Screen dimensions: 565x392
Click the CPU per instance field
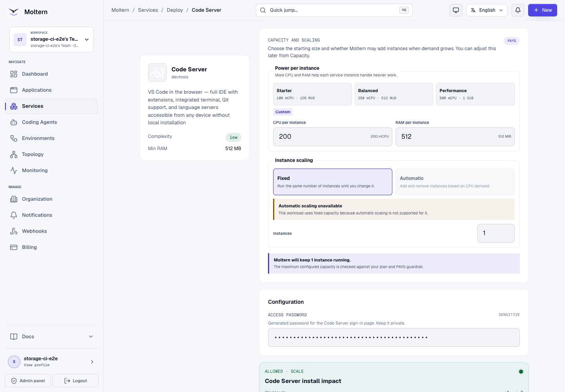(333, 137)
